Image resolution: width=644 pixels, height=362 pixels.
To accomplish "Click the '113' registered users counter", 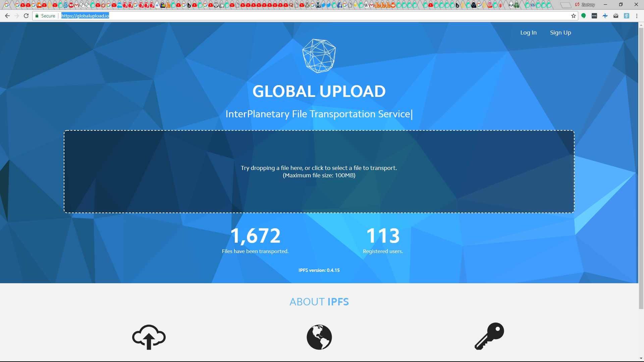I will pos(383,236).
